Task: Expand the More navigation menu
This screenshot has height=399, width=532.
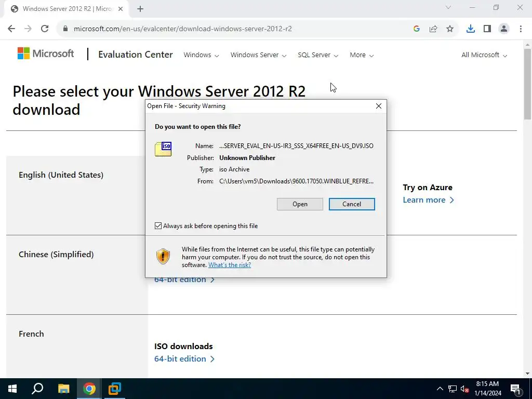Action: [362, 55]
